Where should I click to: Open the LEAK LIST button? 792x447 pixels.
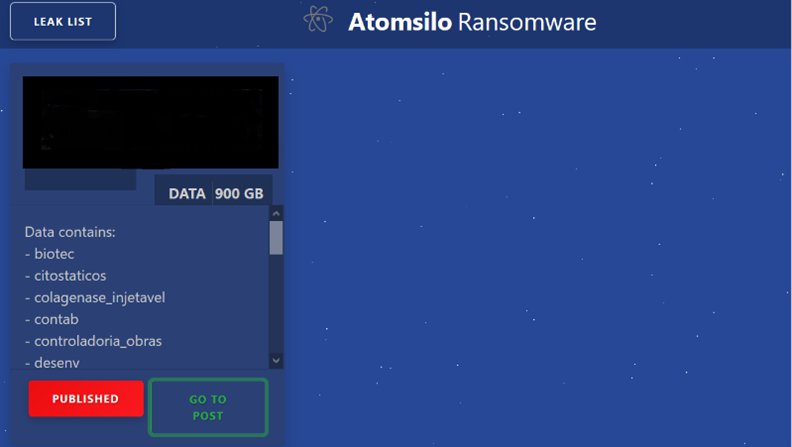point(63,21)
